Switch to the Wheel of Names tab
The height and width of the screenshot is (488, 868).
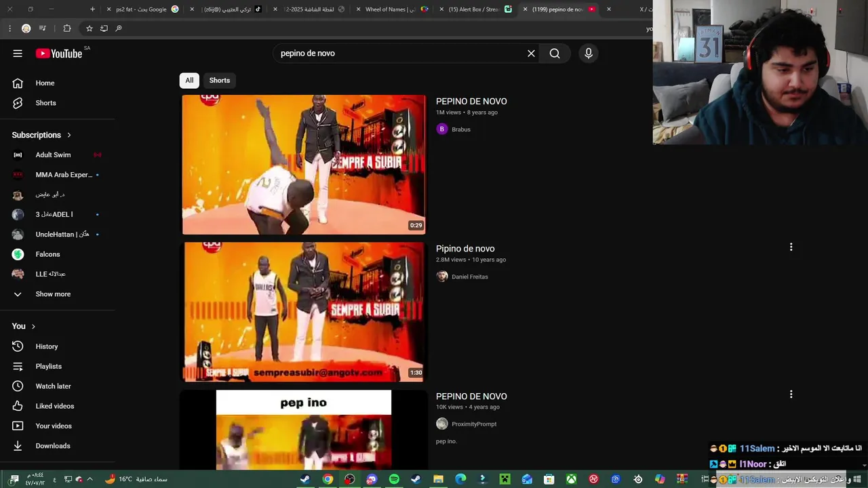pyautogui.click(x=392, y=9)
